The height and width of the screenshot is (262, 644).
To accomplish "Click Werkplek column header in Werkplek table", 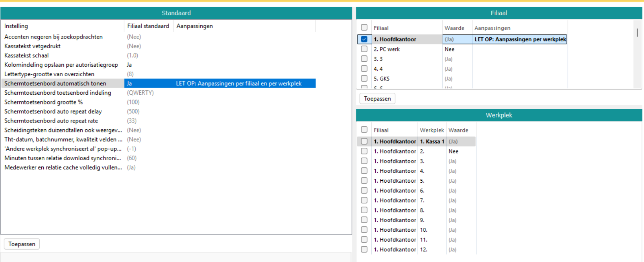I will (x=432, y=130).
